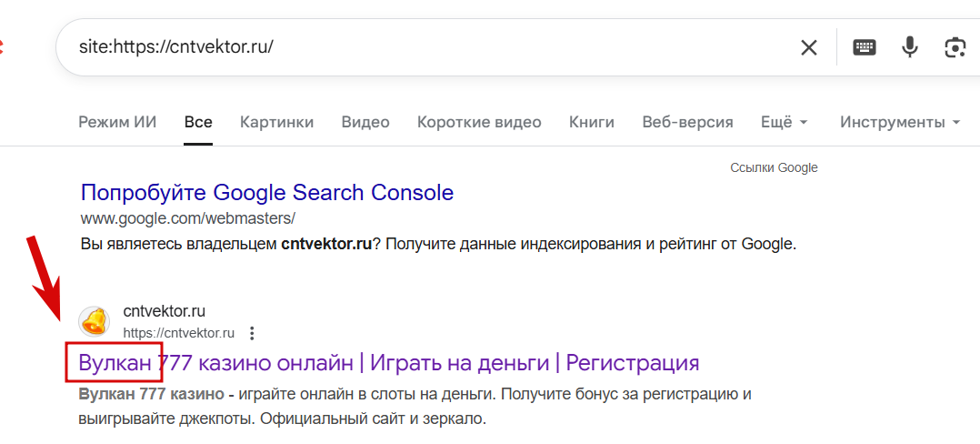Open Вулкан 777 казино онлайн result
980x444 pixels.
[x=389, y=363]
